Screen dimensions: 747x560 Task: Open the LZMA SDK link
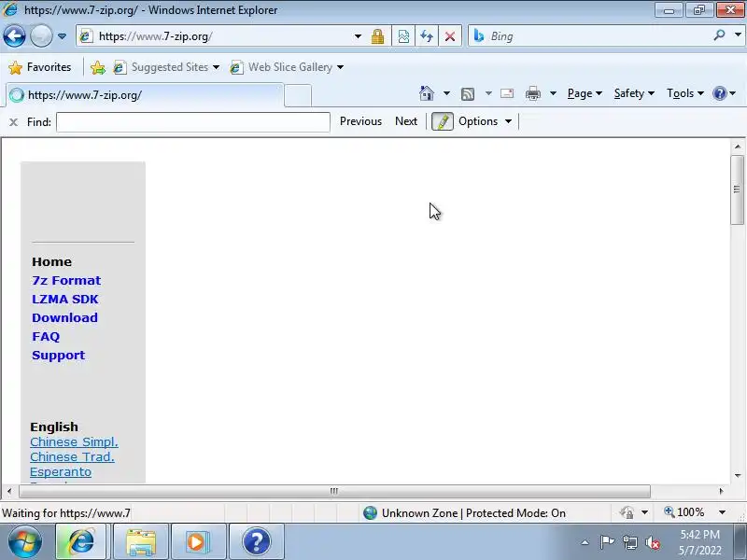tap(65, 299)
